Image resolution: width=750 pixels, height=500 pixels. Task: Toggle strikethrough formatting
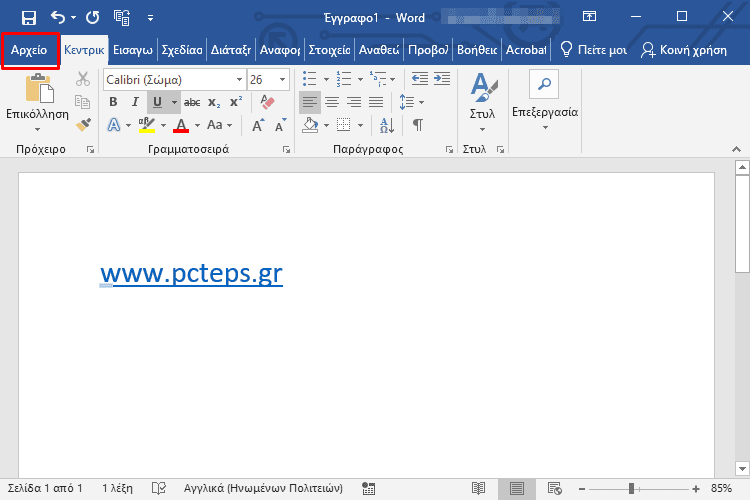(x=192, y=102)
